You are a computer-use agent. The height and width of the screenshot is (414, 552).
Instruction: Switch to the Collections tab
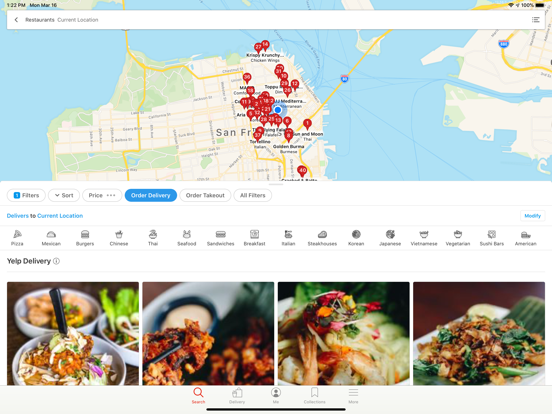tap(314, 395)
